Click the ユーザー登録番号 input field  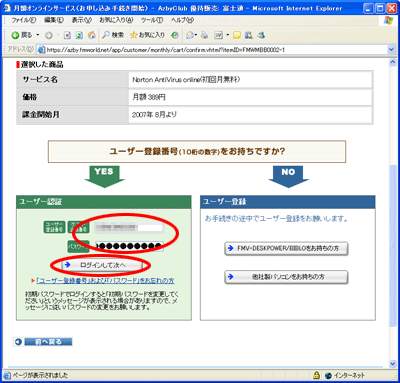[129, 228]
